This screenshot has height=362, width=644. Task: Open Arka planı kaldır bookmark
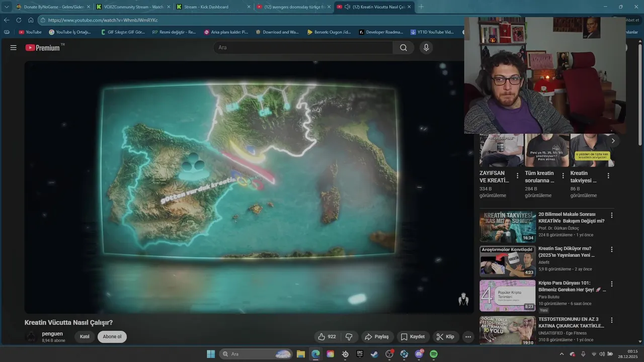pos(226,32)
